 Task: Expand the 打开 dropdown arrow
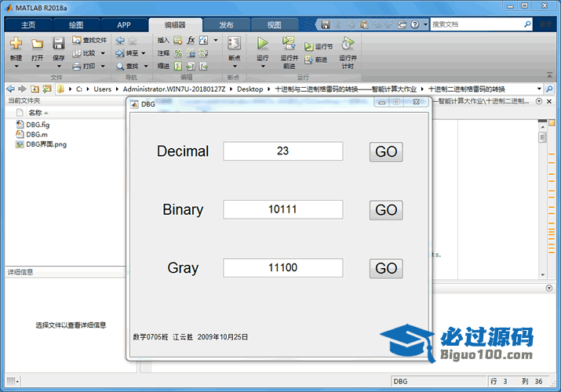click(x=38, y=67)
